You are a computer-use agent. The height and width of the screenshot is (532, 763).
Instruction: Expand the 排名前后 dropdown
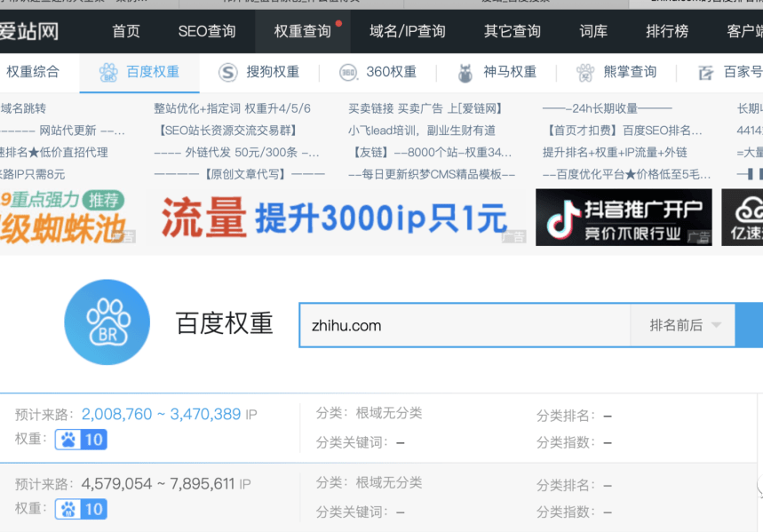point(683,325)
